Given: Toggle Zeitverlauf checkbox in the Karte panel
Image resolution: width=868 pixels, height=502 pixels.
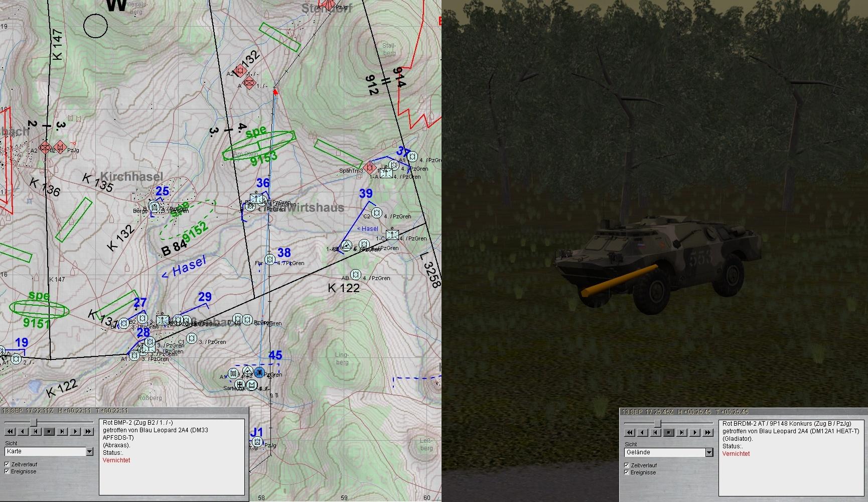Looking at the screenshot, I should pyautogui.click(x=7, y=464).
